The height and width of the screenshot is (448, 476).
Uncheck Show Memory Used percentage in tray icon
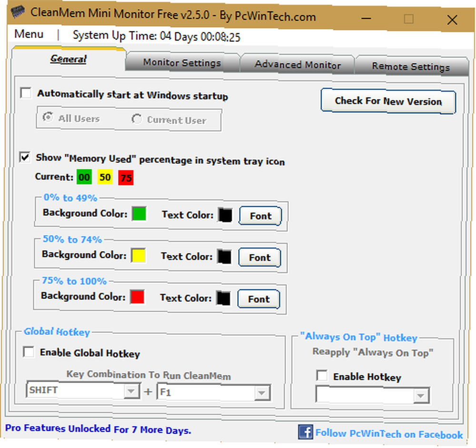(25, 157)
